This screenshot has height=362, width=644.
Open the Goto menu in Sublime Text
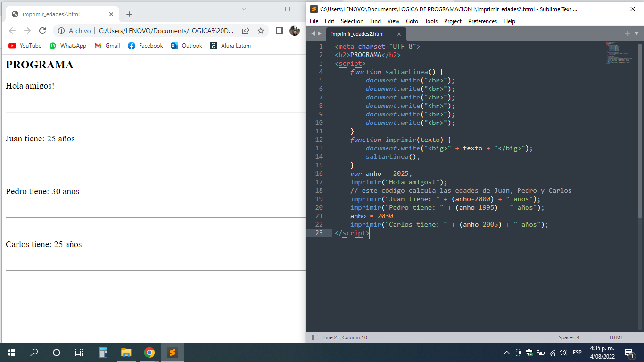412,21
